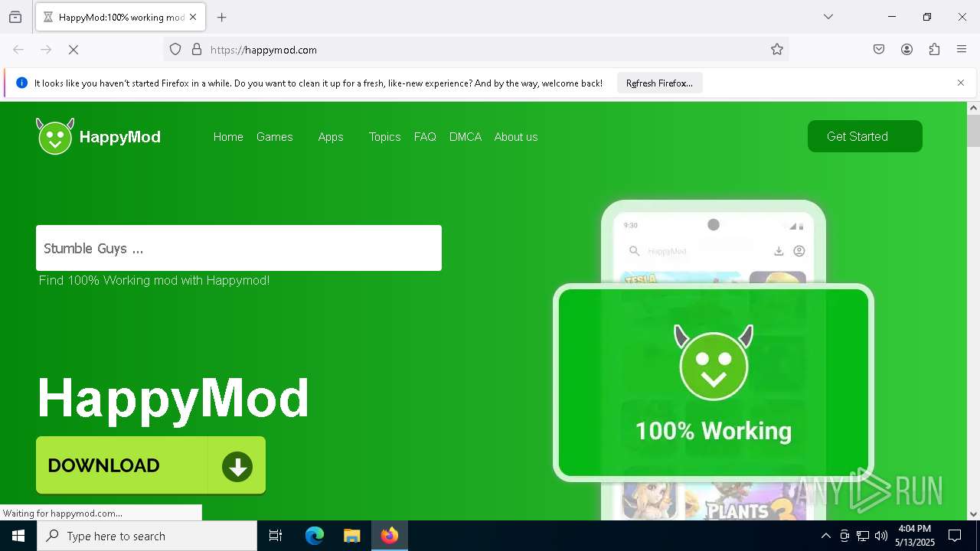Bookmark this page with the star
Screen dimensions: 980x551
click(x=777, y=50)
